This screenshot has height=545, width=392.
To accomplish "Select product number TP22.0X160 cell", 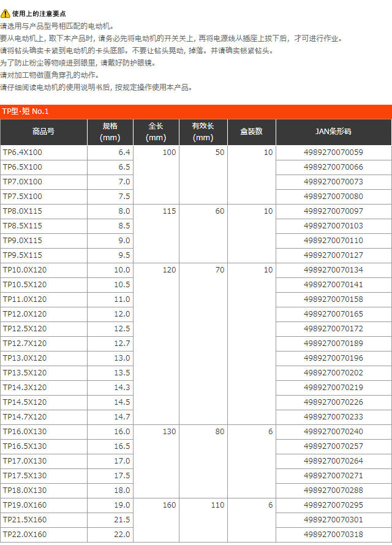I will coord(24,535).
